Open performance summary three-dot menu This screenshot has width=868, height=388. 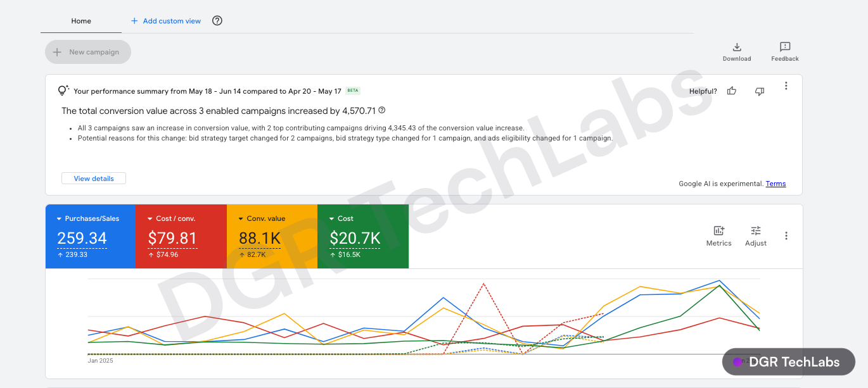(786, 86)
